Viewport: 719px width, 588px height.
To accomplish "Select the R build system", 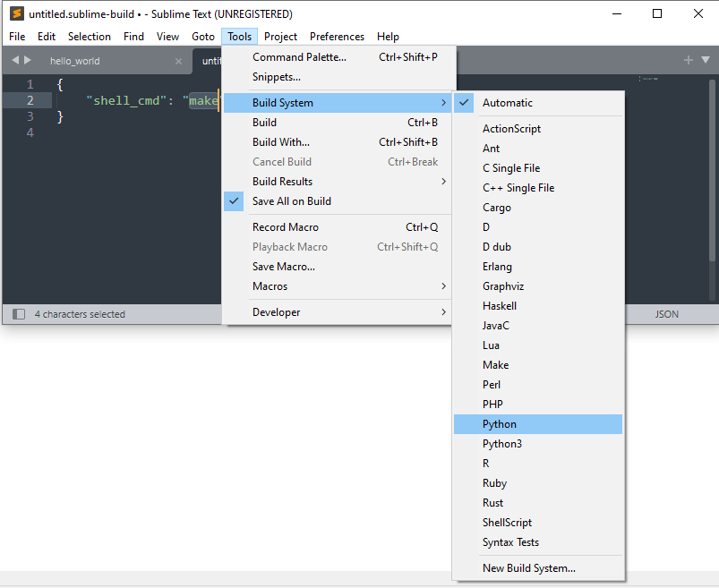I will point(538,464).
